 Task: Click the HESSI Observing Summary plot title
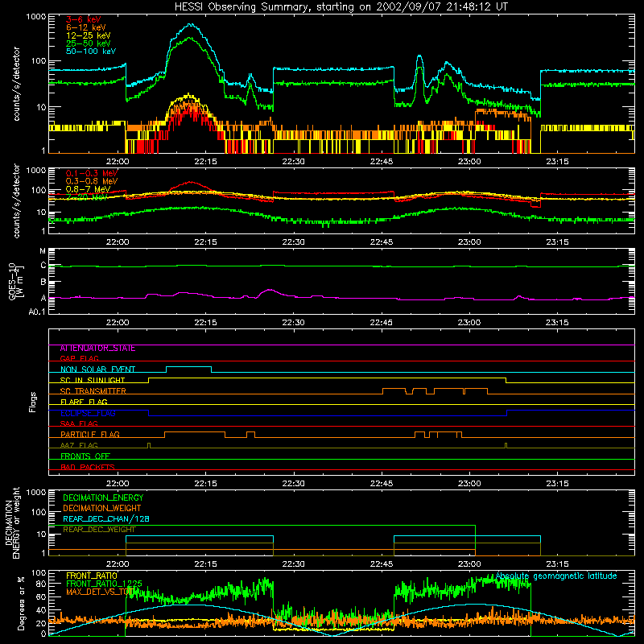341,7
